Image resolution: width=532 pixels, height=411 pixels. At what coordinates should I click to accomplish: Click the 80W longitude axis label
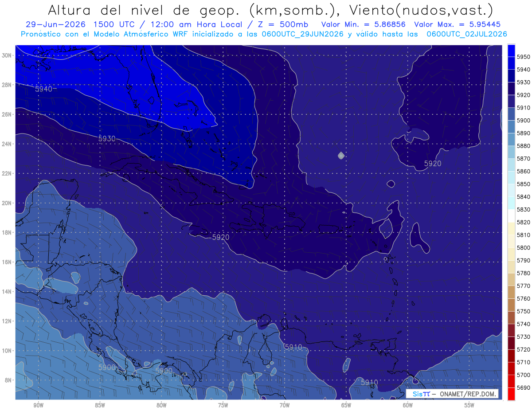(x=161, y=405)
